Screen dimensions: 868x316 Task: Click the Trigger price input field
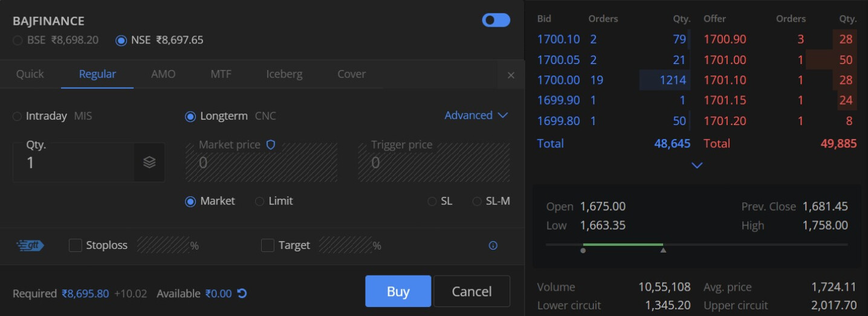coord(434,163)
